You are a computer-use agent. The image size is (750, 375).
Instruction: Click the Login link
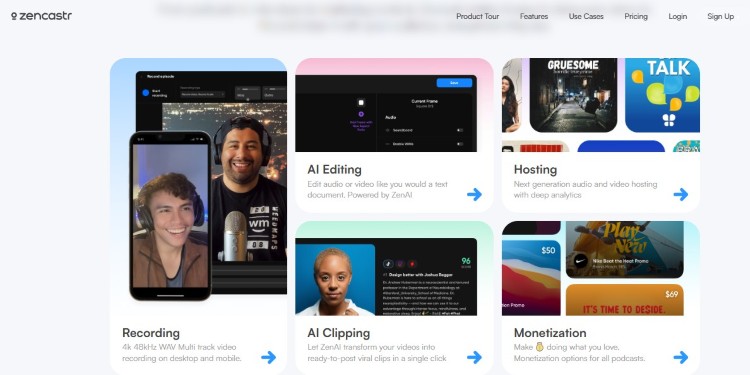tap(677, 16)
